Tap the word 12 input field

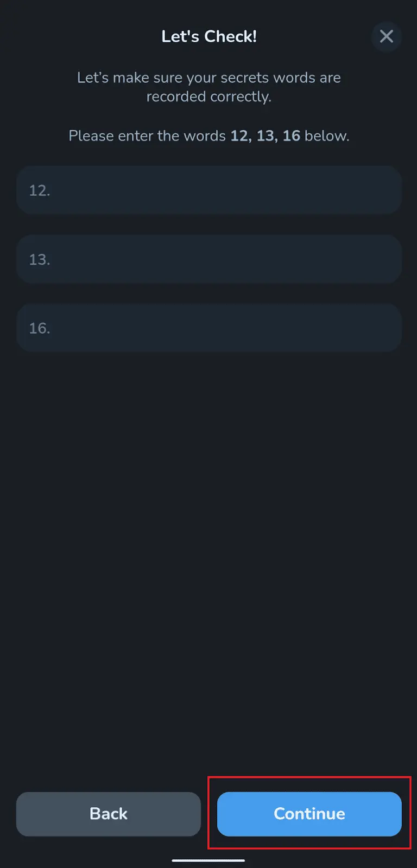(x=209, y=190)
